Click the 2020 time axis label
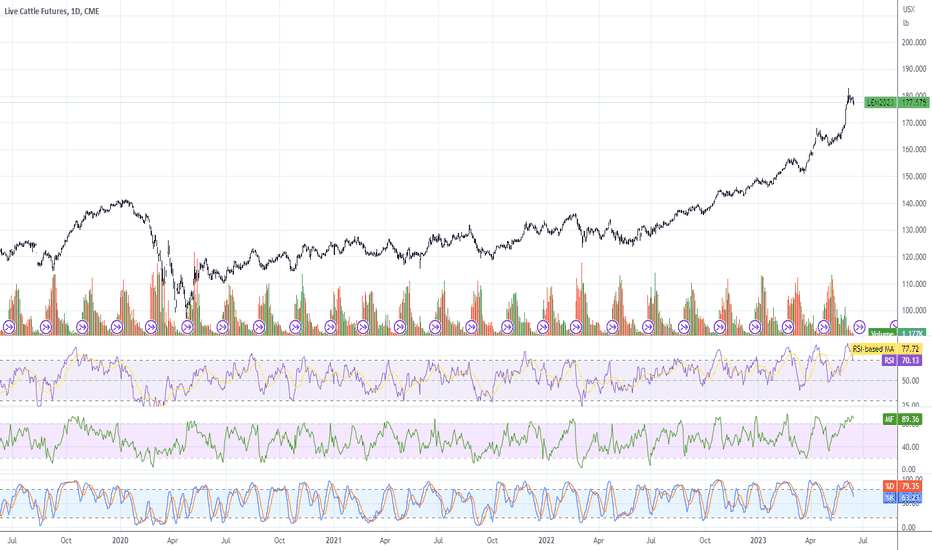 [x=120, y=540]
